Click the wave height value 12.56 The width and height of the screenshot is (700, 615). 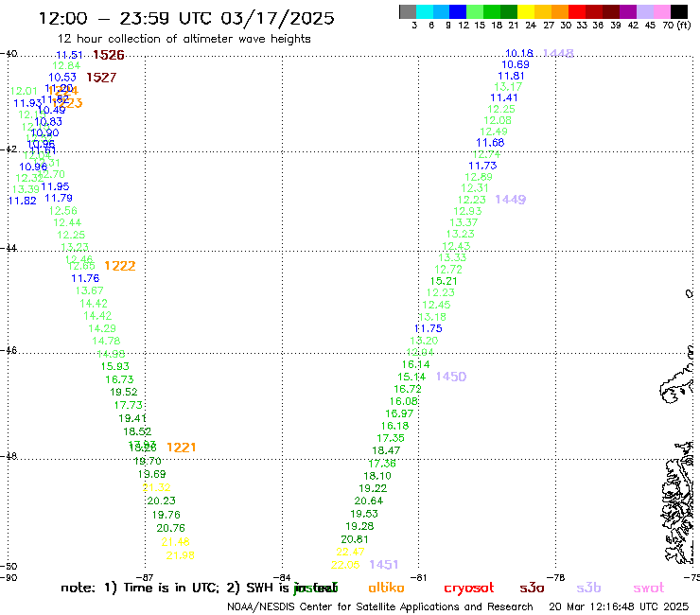(x=63, y=210)
